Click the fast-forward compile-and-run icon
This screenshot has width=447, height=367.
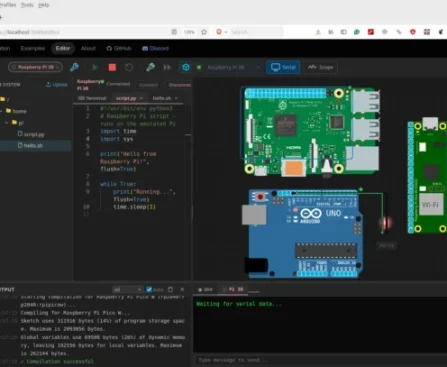[x=167, y=67]
